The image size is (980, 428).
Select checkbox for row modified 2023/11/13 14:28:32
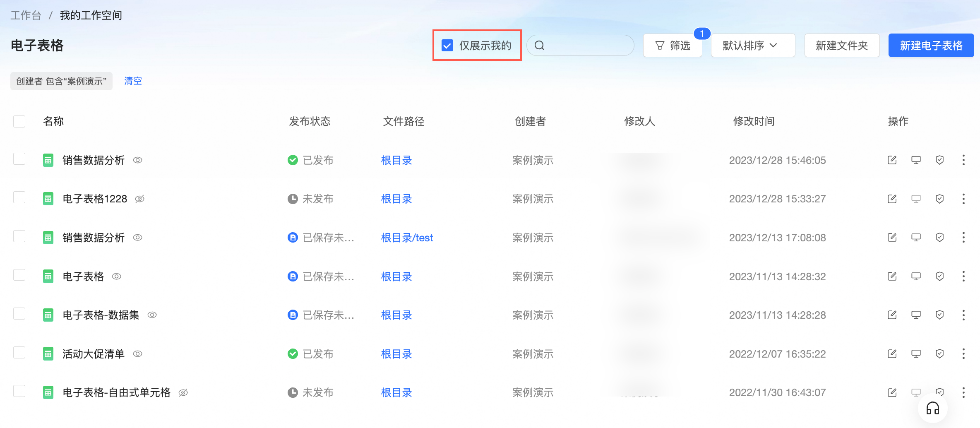pos(19,275)
